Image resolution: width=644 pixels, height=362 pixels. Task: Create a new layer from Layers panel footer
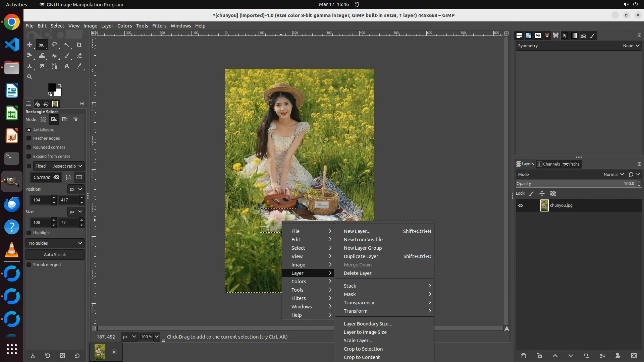tap(523, 356)
